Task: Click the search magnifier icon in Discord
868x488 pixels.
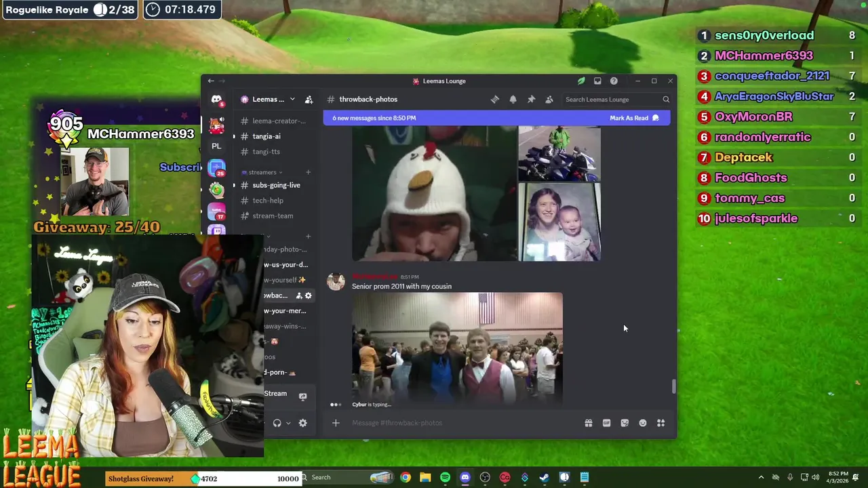Action: (666, 100)
